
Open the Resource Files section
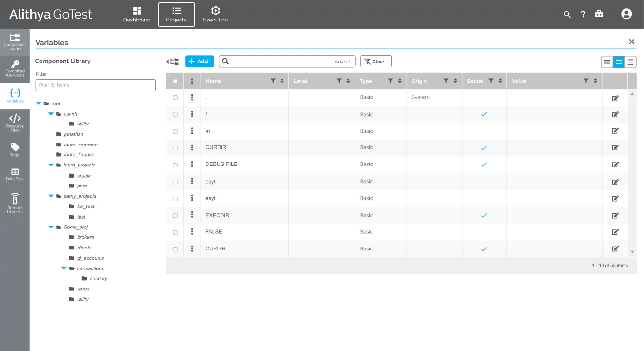tap(15, 123)
